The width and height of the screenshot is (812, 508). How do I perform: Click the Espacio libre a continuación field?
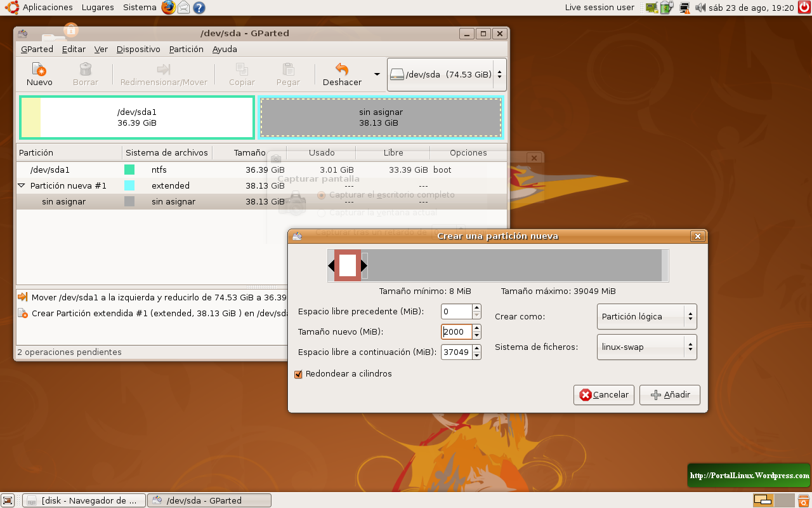click(456, 352)
